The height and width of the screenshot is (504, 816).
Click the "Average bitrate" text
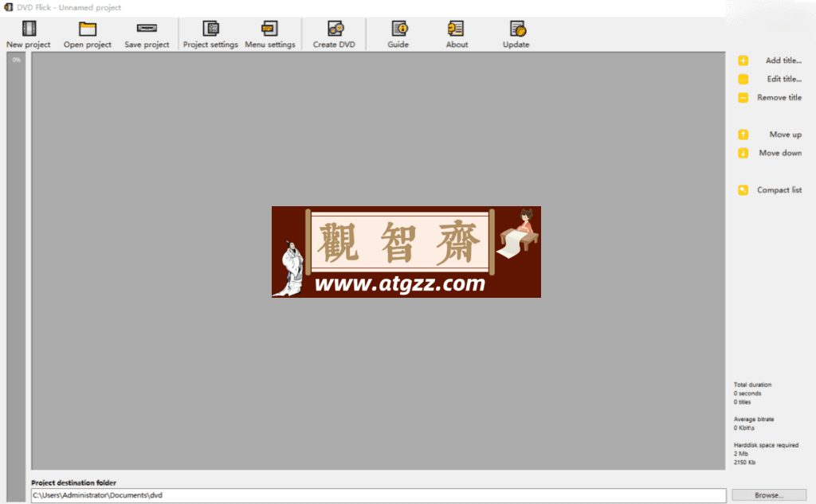point(754,420)
